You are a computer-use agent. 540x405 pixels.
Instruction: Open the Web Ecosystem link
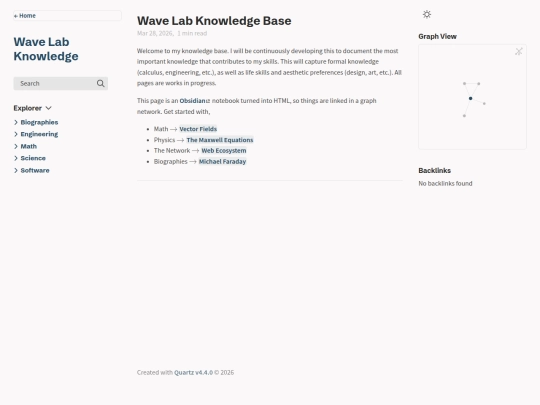[x=224, y=150]
